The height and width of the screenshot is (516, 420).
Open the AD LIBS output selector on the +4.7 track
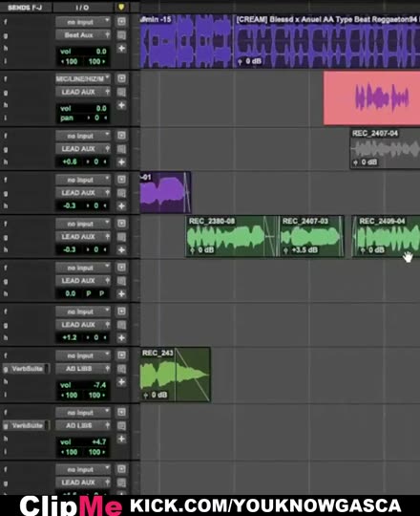pos(83,425)
